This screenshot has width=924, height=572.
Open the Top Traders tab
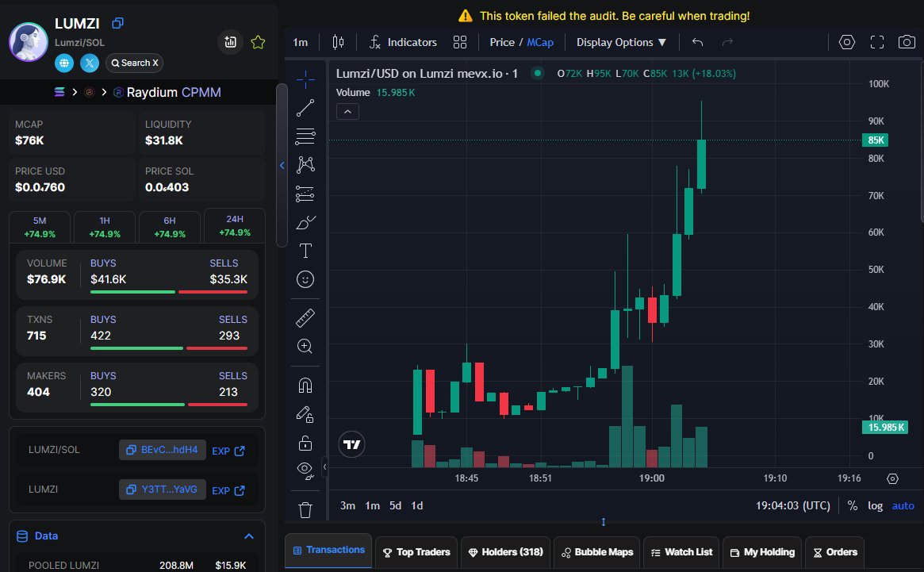[x=416, y=552]
